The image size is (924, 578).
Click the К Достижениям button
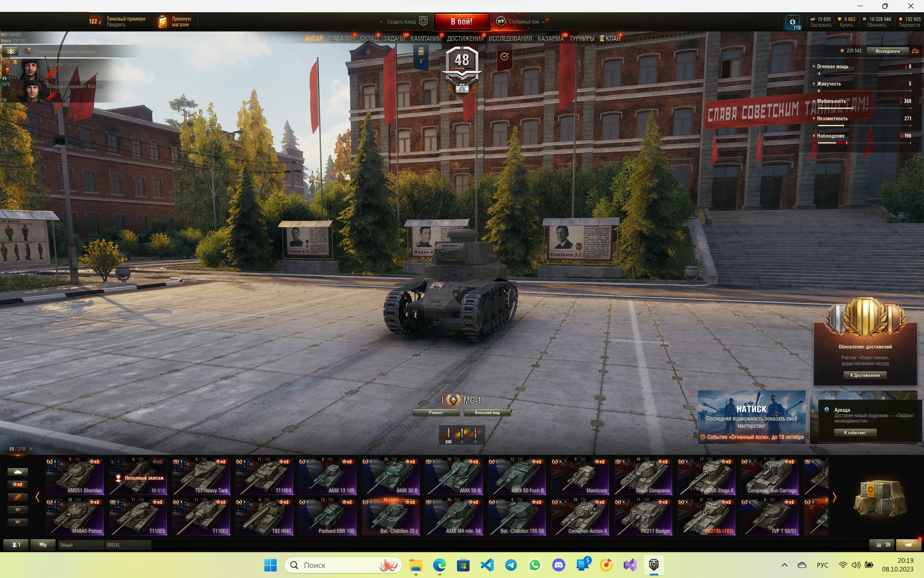pyautogui.click(x=865, y=375)
